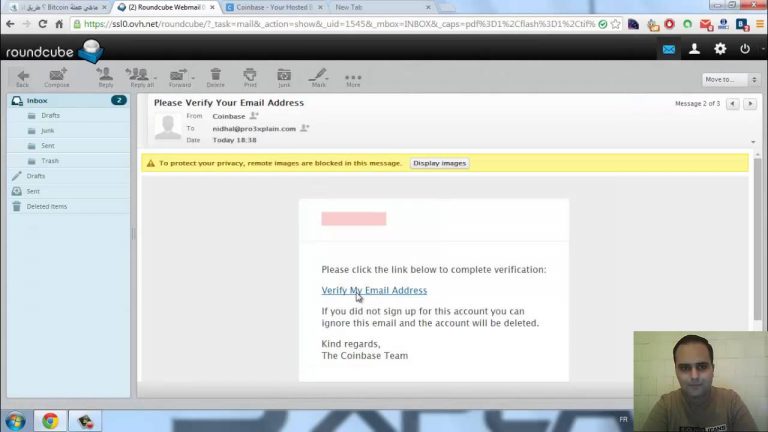The height and width of the screenshot is (432, 768).
Task: Click Display images button
Action: click(x=439, y=163)
